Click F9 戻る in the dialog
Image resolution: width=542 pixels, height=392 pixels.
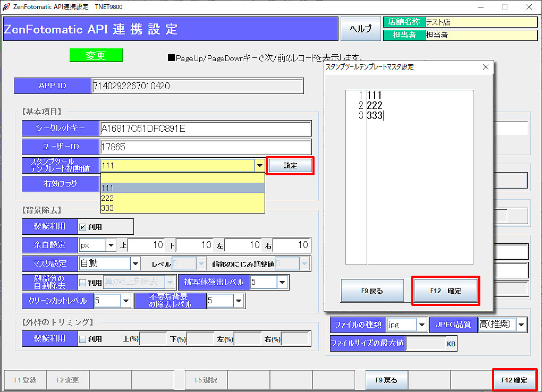tap(372, 291)
